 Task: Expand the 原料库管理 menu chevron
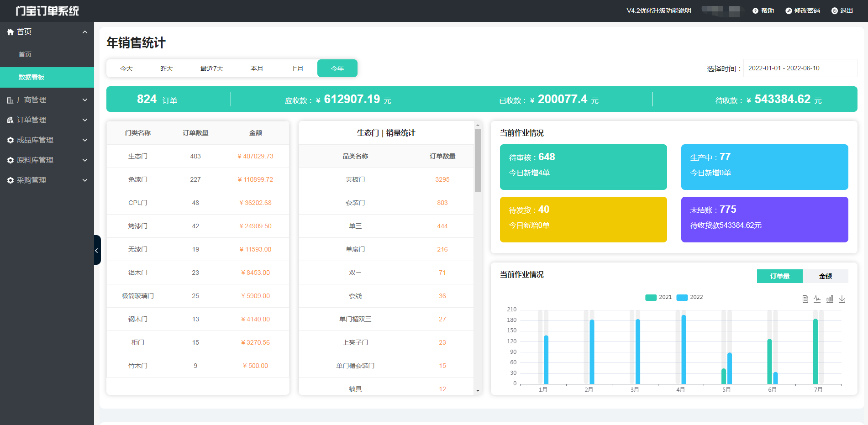[85, 160]
